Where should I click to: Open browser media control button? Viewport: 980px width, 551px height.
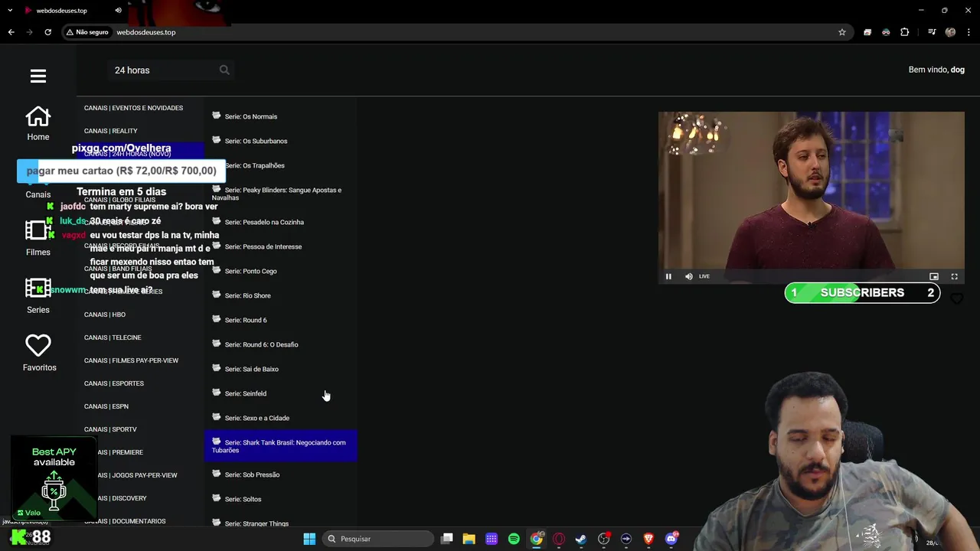932,32
